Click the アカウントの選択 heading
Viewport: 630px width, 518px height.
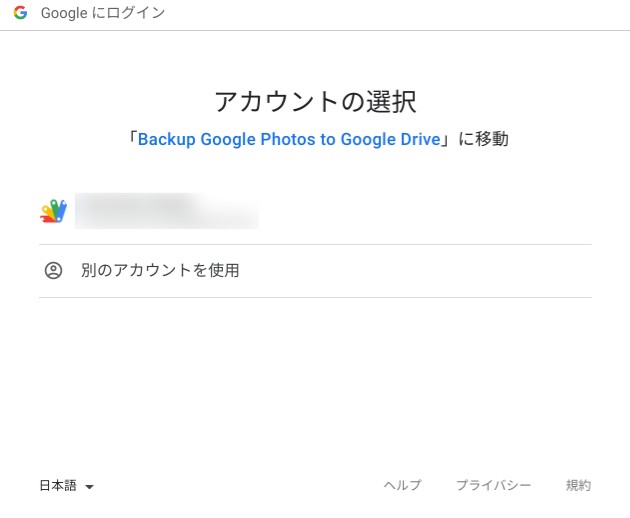point(315,101)
